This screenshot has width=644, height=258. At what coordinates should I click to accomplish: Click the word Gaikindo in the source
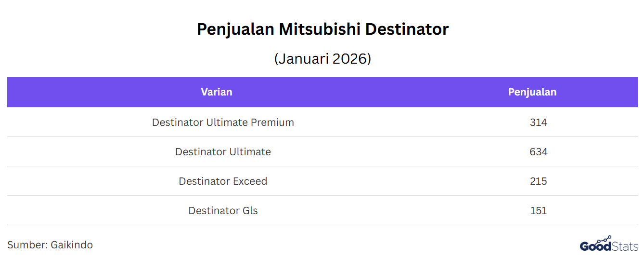click(x=72, y=245)
